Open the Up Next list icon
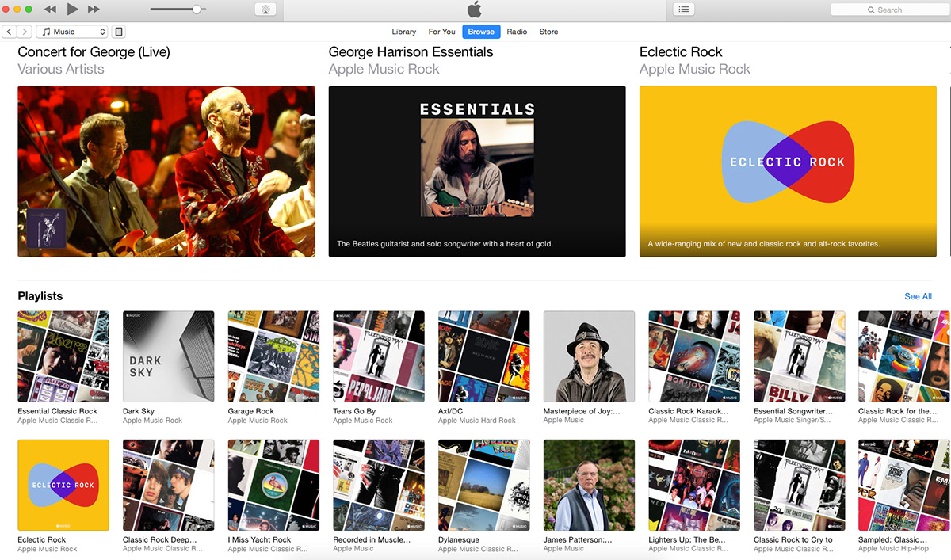 click(x=684, y=10)
